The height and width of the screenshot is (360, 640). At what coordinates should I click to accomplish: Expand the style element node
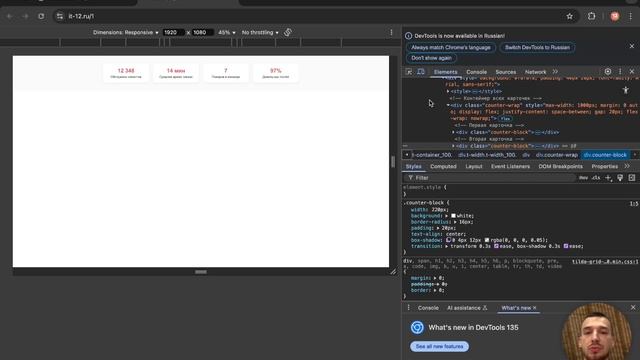448,91
